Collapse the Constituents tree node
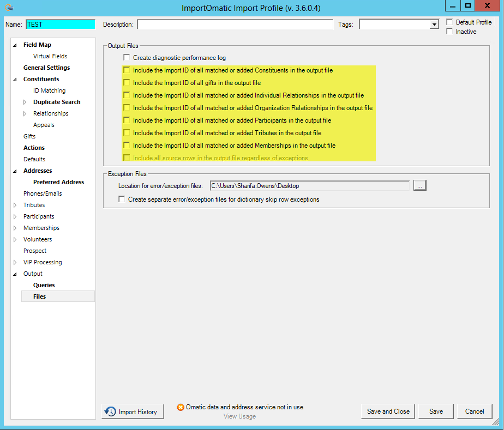Viewport: 504px width, 430px height. (x=15, y=80)
